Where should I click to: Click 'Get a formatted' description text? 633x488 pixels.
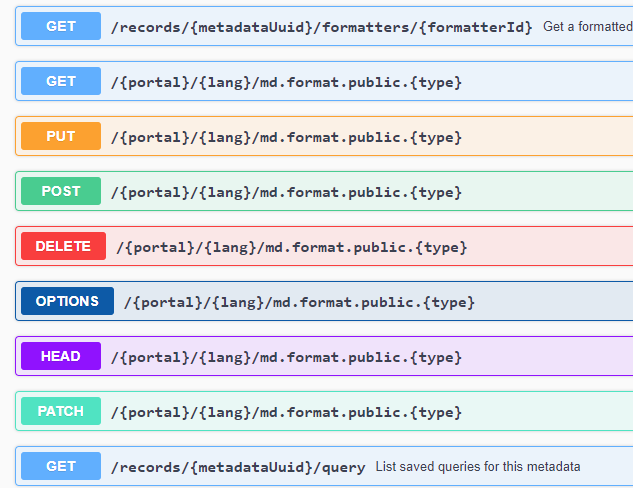588,27
